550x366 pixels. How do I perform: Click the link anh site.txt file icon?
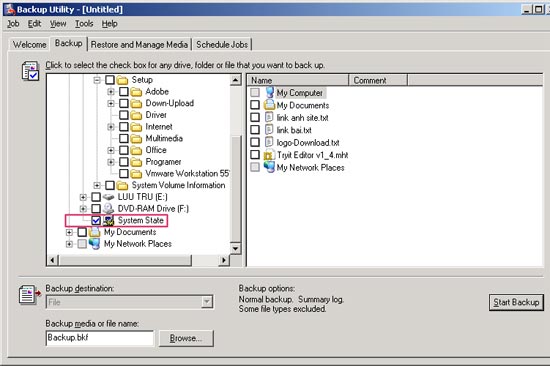(269, 117)
